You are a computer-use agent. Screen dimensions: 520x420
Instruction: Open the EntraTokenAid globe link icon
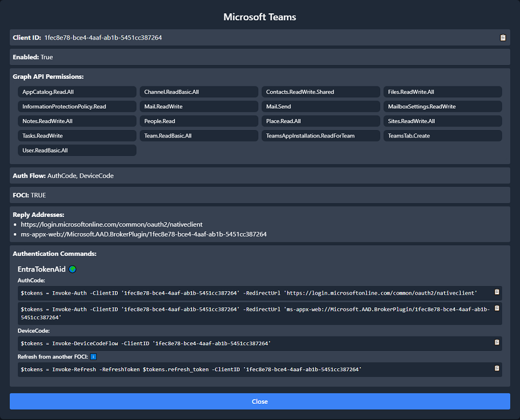(73, 269)
